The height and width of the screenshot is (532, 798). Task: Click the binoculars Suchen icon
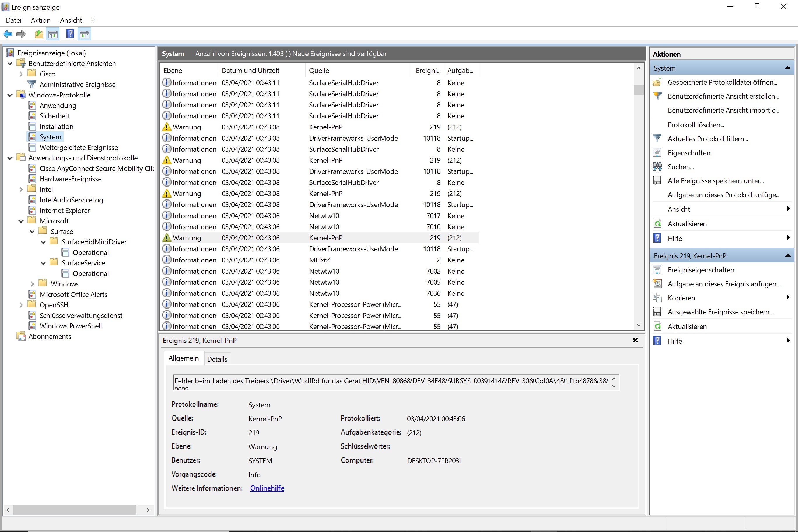point(657,167)
